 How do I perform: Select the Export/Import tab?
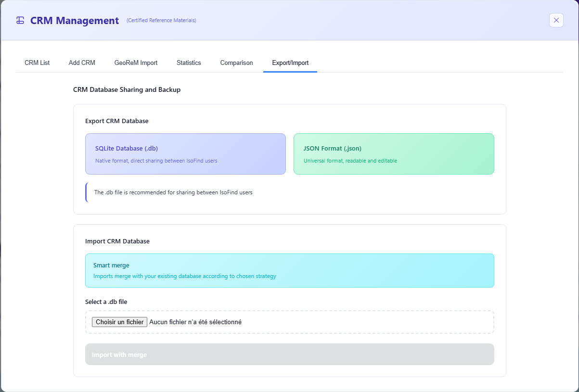tap(290, 63)
